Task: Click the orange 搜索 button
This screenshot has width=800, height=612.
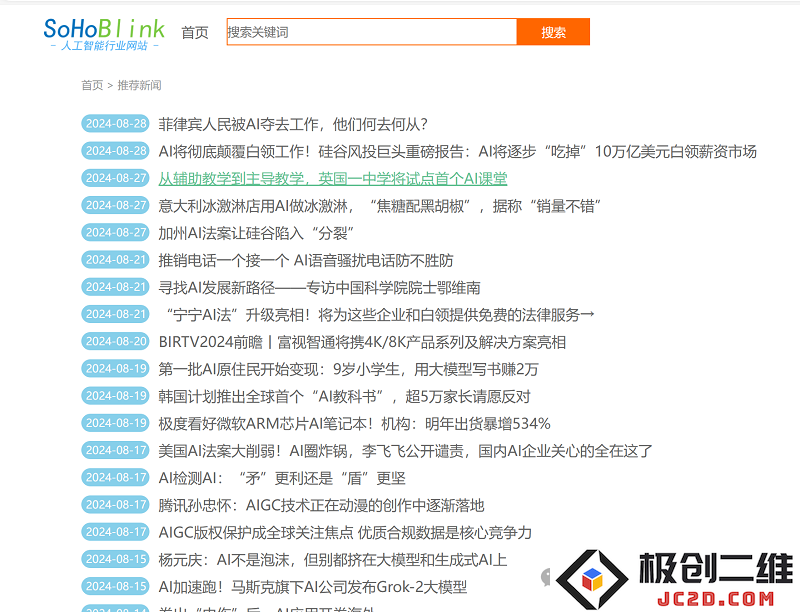Action: point(554,32)
